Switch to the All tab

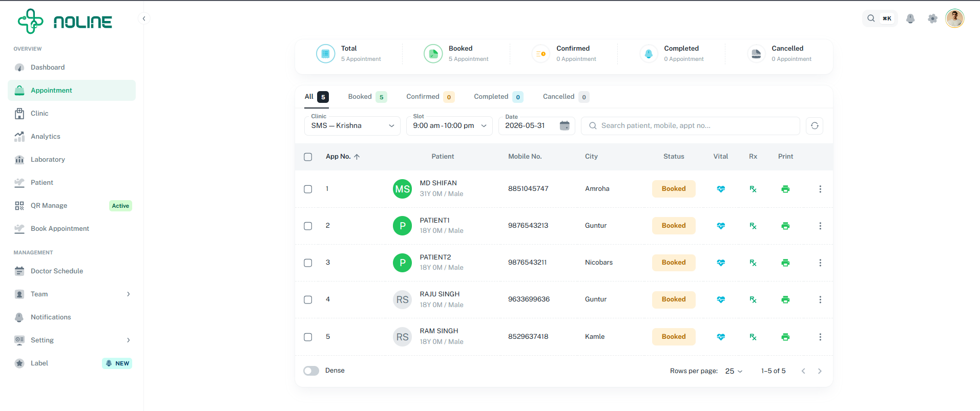click(317, 97)
